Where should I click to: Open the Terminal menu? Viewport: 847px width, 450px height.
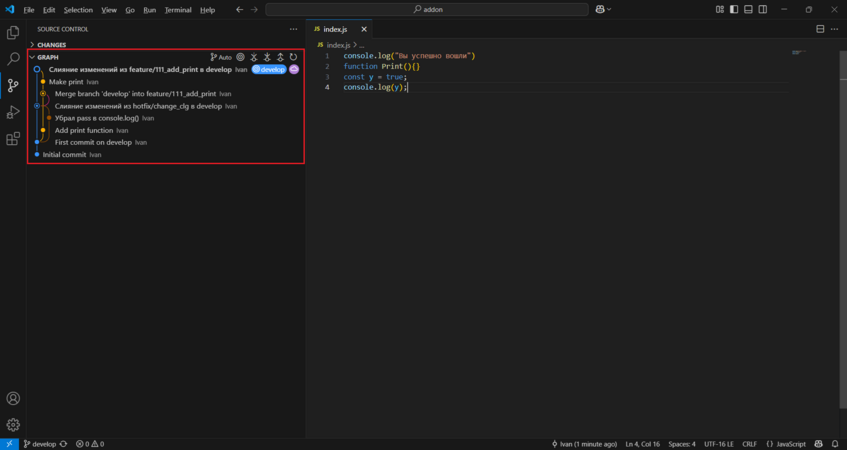pos(178,9)
